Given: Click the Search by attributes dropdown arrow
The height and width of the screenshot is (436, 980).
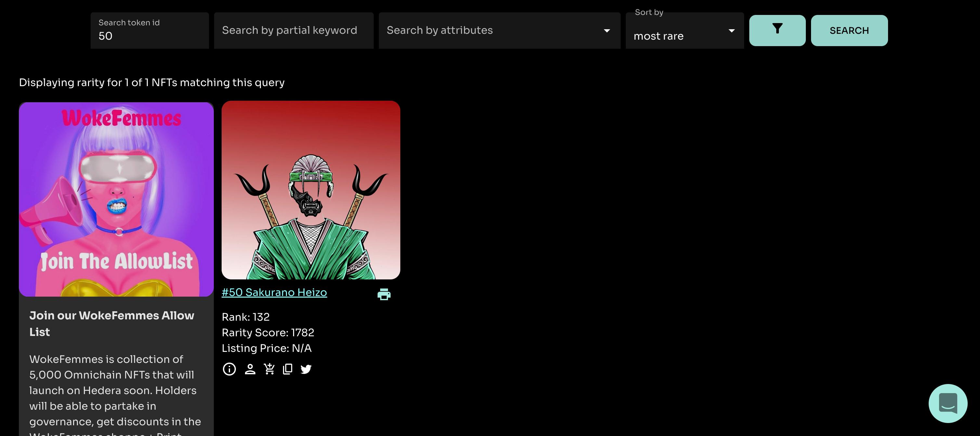Looking at the screenshot, I should pos(607,31).
